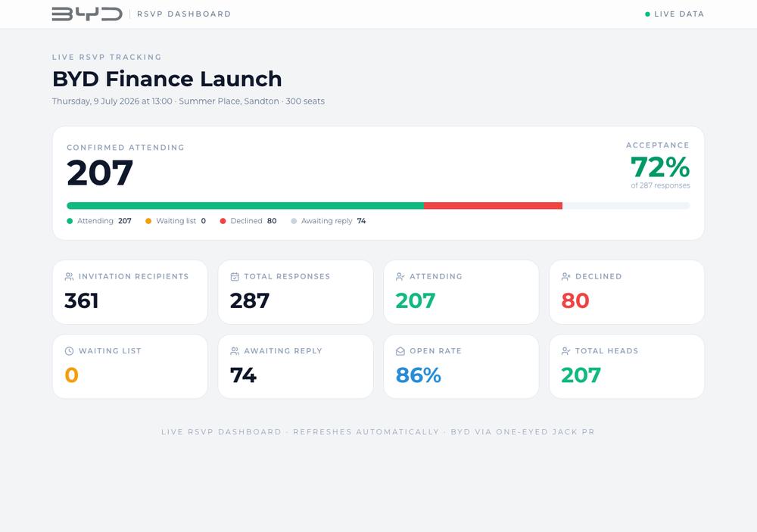Click the orange 0 waiting list value
757x532 pixels.
[x=71, y=375]
